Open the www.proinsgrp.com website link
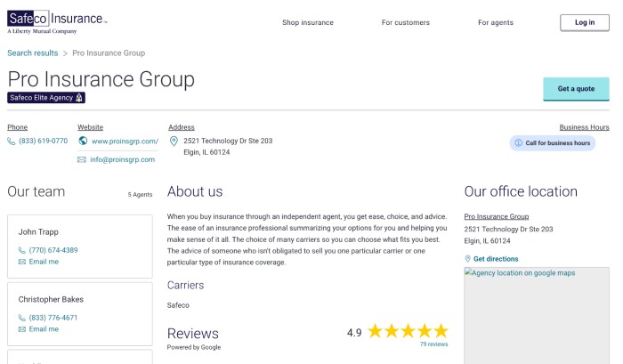623x364 pixels. pyautogui.click(x=125, y=141)
